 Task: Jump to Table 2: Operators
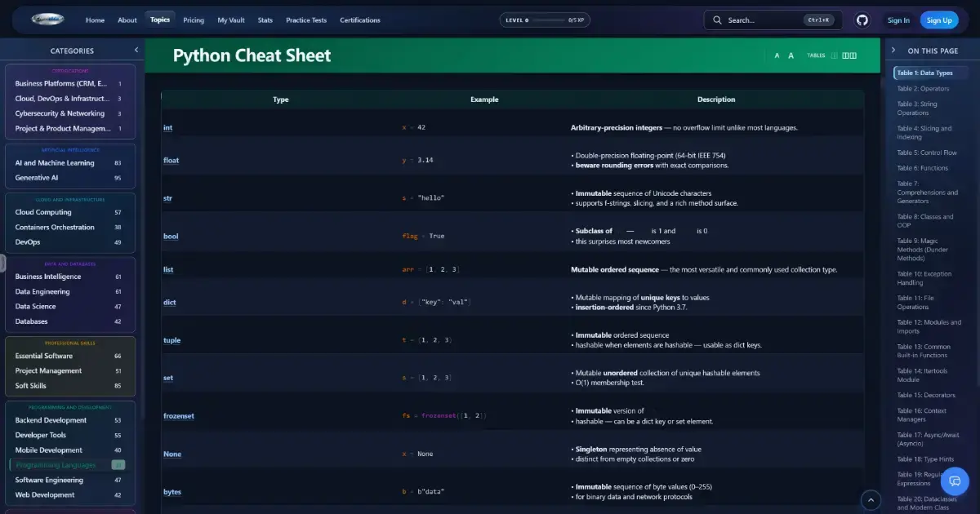pos(923,88)
